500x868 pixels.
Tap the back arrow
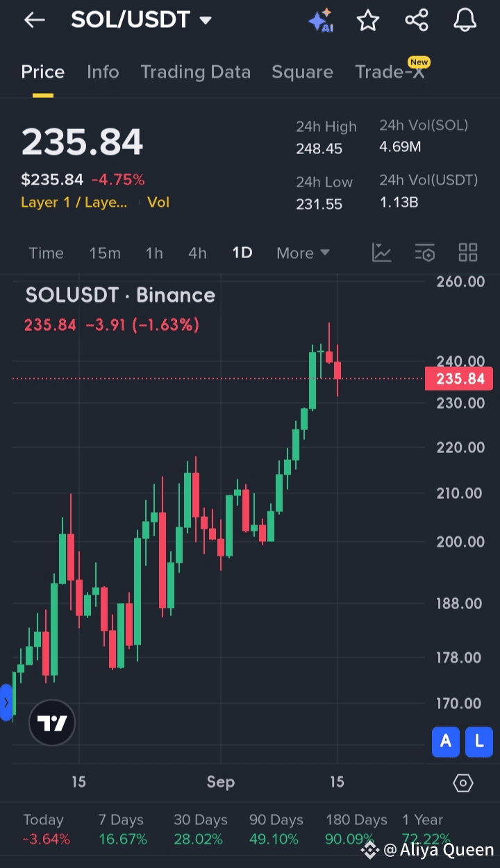pos(34,21)
